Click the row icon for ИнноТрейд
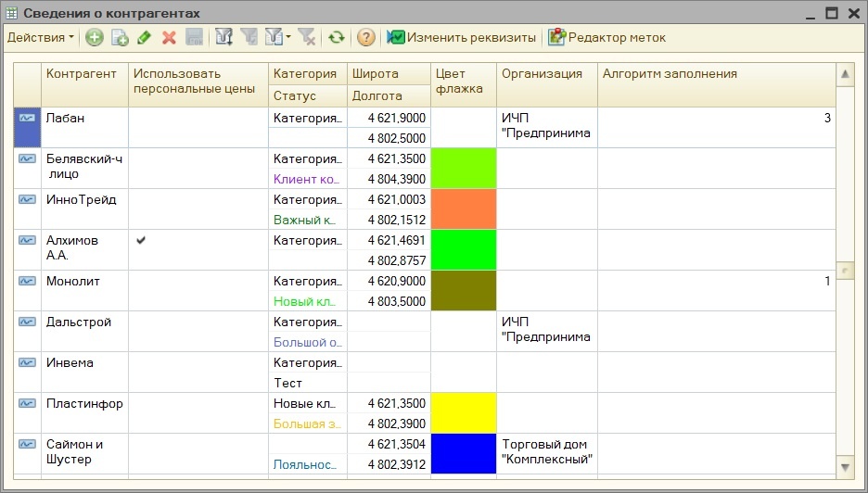 pos(27,199)
